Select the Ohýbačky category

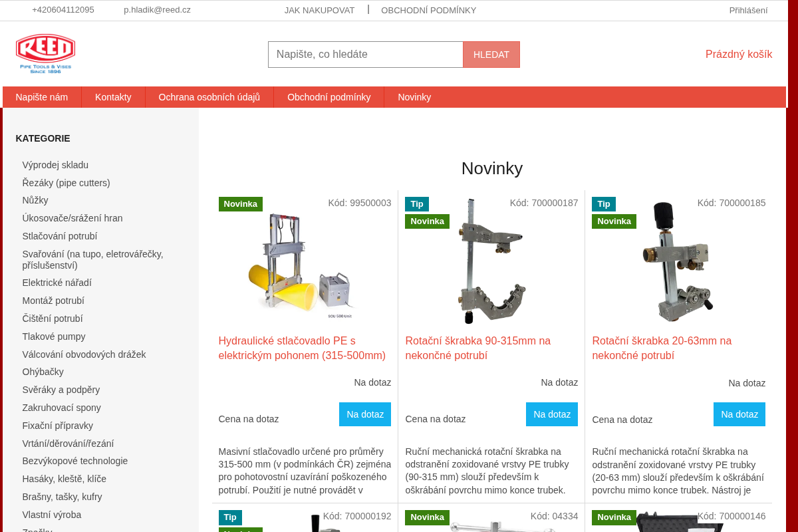pos(43,372)
